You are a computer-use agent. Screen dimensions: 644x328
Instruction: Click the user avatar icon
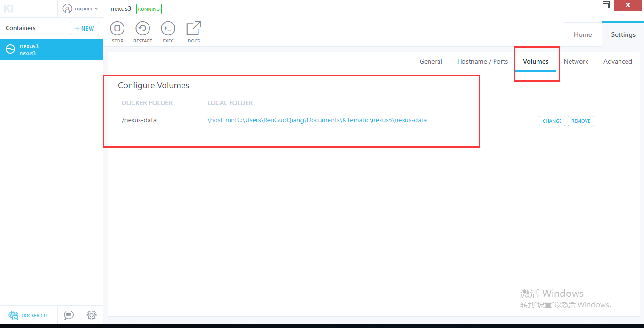67,8
